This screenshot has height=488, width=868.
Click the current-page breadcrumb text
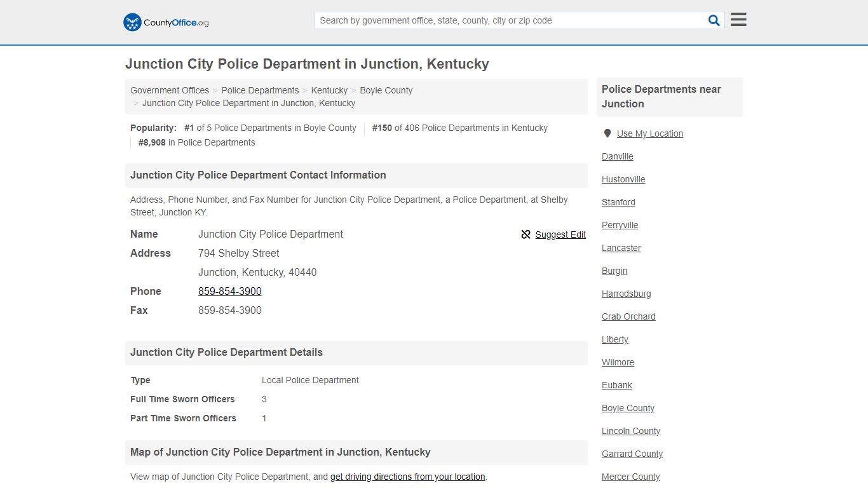click(x=248, y=103)
